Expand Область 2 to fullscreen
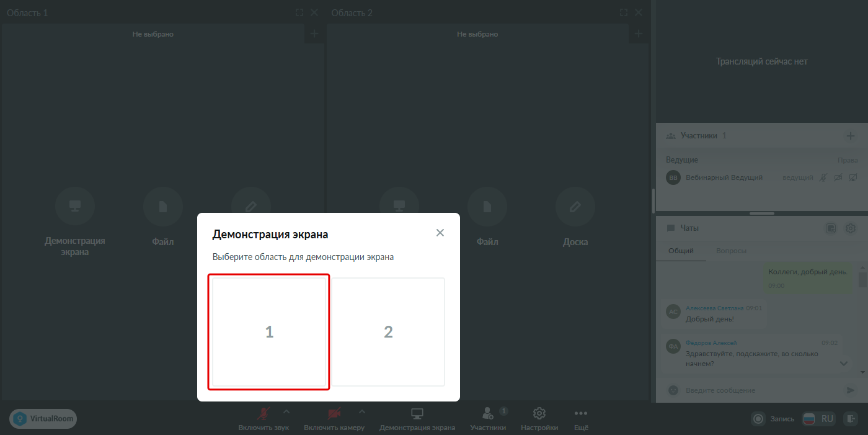 coord(624,12)
